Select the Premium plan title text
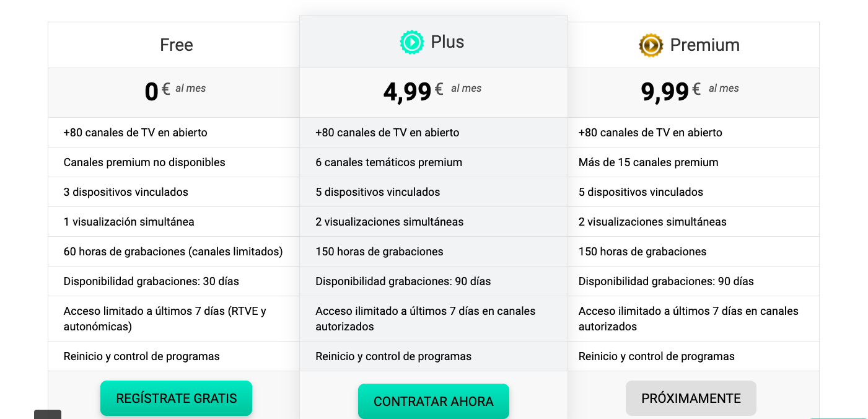The height and width of the screenshot is (419, 868). point(704,45)
